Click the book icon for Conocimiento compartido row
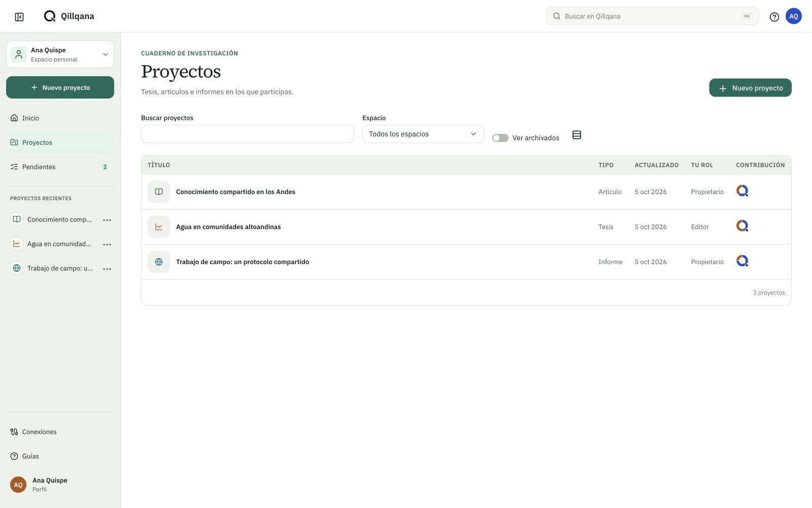Screen dimensions: 812x508 click(159, 192)
